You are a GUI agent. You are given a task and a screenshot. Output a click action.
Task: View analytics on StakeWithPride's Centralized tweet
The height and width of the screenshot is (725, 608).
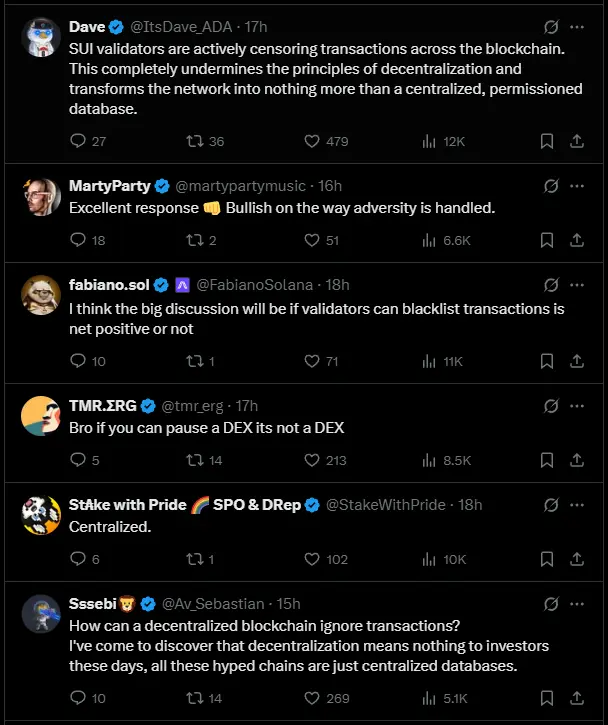(x=429, y=559)
